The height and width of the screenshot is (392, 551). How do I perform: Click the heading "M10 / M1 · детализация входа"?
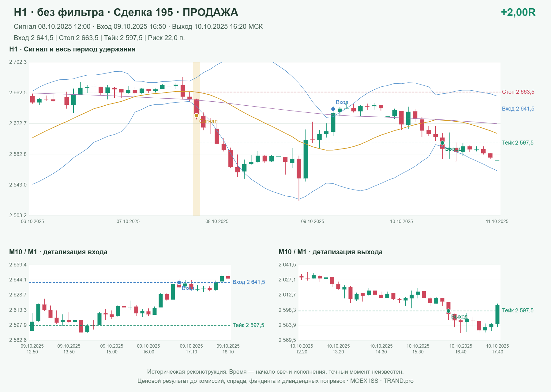58,252
